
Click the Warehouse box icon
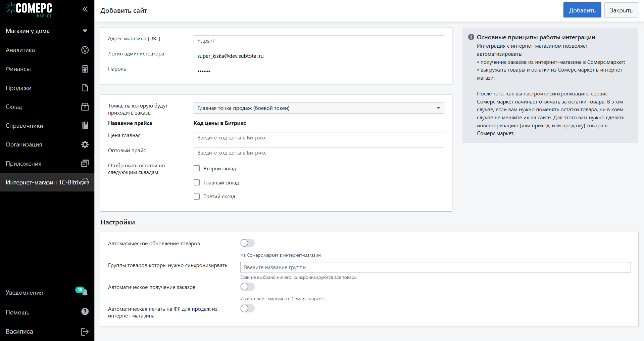[85, 107]
